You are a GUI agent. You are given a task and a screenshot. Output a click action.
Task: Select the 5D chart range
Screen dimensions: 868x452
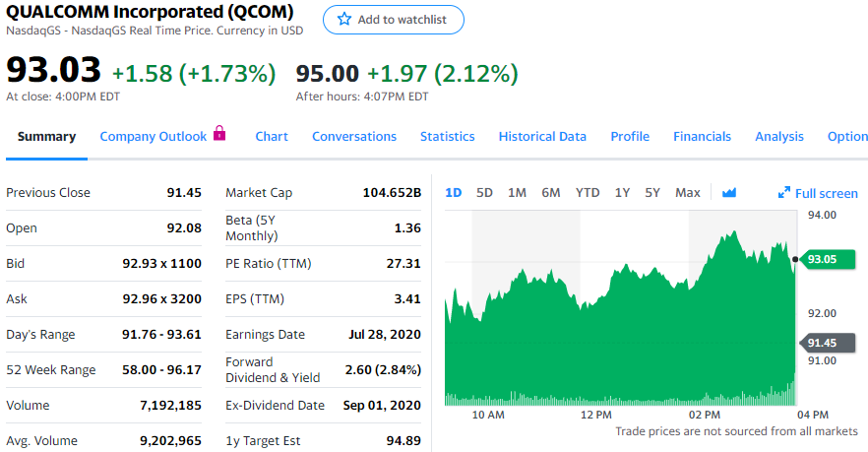pos(484,193)
